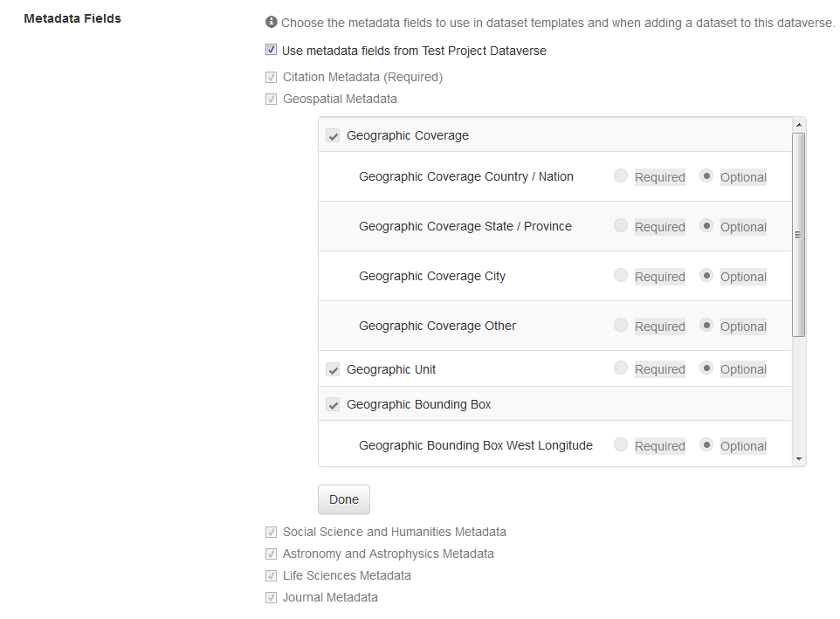This screenshot has height=619, width=840.
Task: Click the Geographic Coverage Other label
Action: 437,327
